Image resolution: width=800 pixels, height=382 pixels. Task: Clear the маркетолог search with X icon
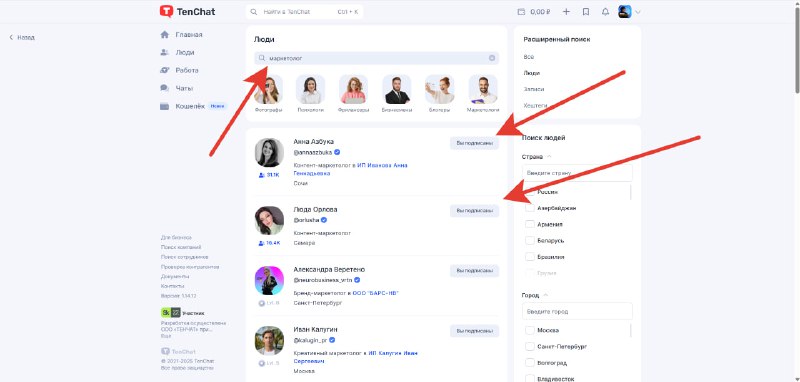[x=492, y=58]
